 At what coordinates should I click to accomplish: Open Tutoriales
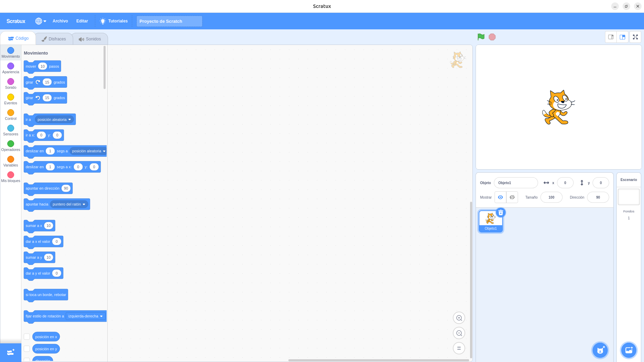click(114, 21)
